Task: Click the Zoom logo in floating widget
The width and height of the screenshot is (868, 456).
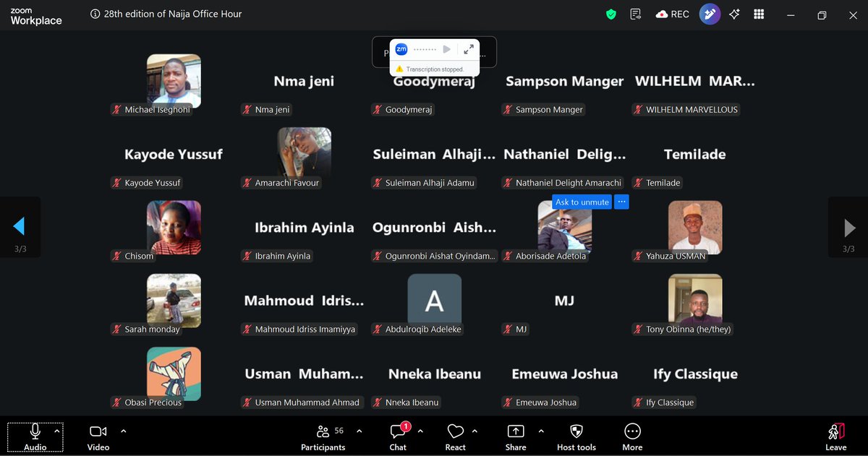Action: point(401,49)
